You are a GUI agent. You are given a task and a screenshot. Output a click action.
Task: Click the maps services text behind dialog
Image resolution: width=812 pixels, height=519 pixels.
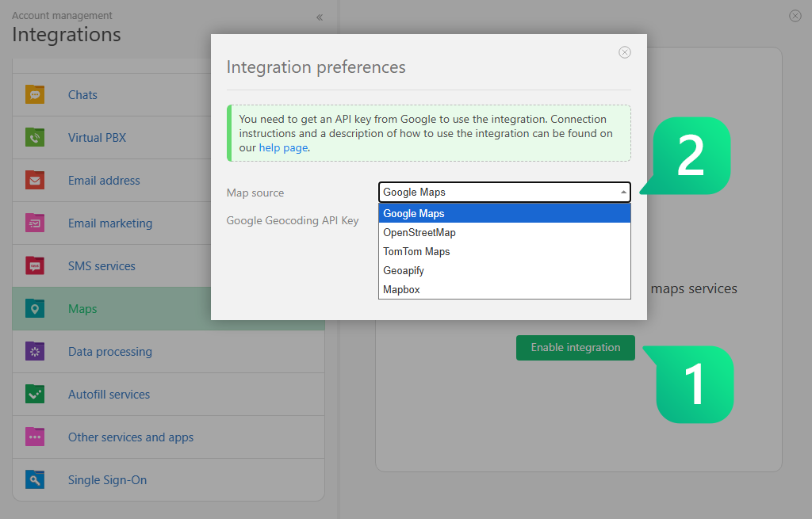pos(694,288)
